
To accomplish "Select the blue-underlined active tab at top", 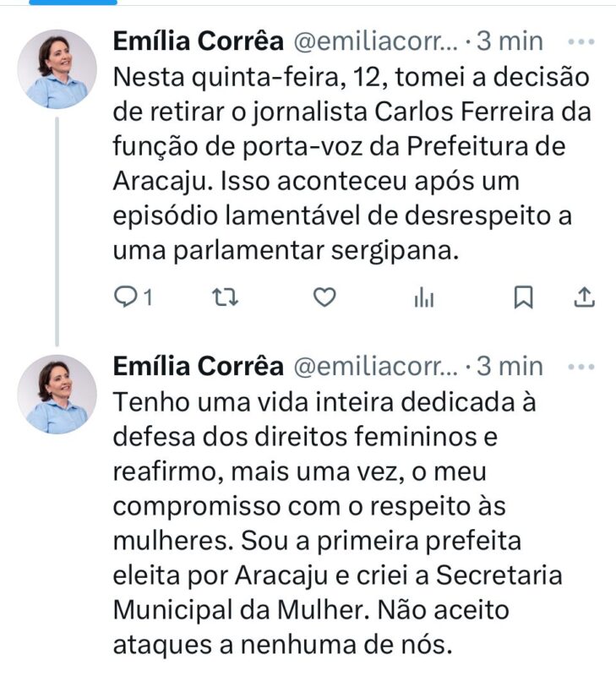I will [x=74, y=3].
